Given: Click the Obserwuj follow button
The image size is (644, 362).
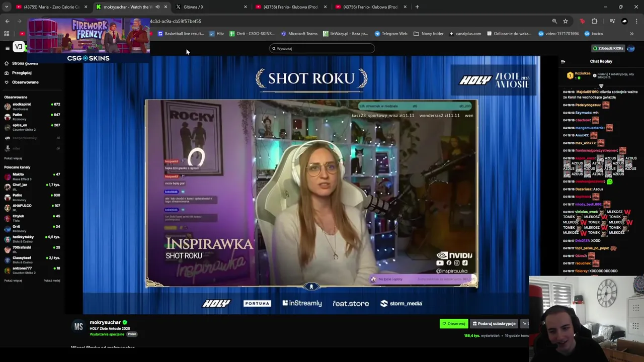Looking at the screenshot, I should 454,324.
